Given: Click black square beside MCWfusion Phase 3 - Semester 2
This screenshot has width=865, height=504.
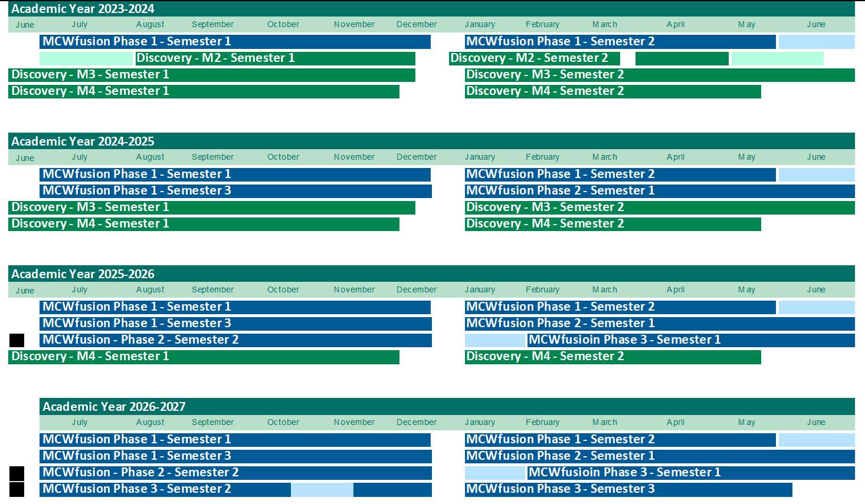Looking at the screenshot, I should click(17, 489).
